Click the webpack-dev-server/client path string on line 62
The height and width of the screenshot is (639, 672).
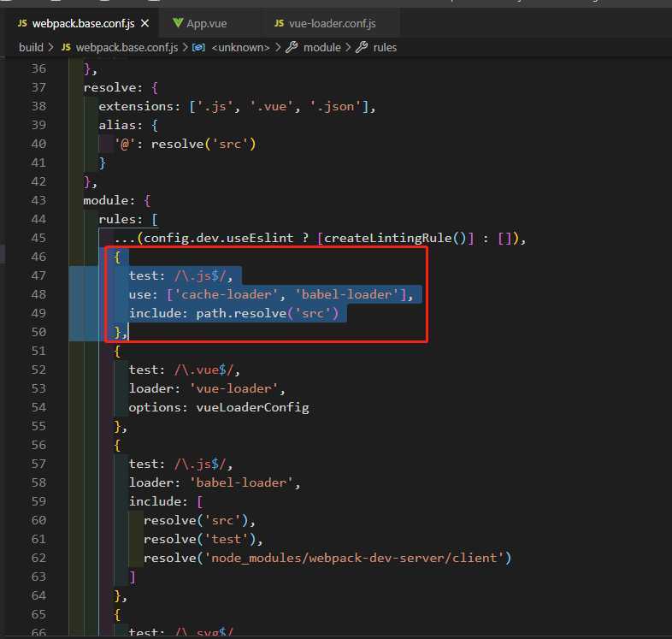coord(355,559)
